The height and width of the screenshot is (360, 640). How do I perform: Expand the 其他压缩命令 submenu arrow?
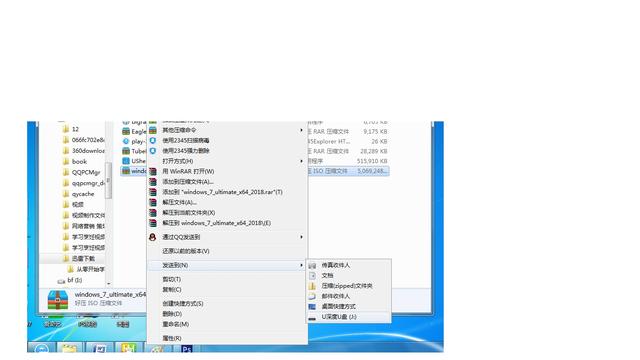click(x=301, y=130)
